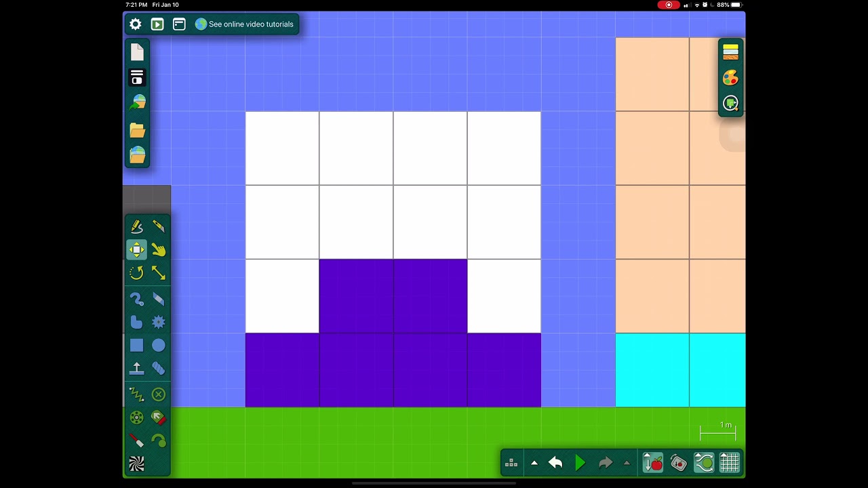Select the Box tool

point(137,346)
